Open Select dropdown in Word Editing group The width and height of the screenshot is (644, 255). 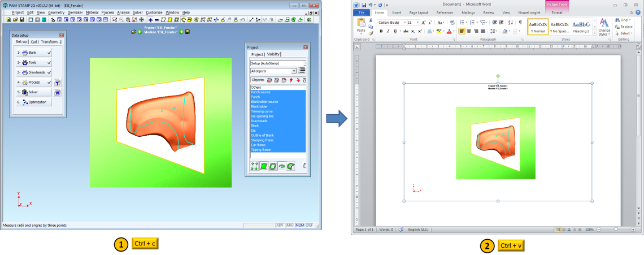click(x=624, y=33)
